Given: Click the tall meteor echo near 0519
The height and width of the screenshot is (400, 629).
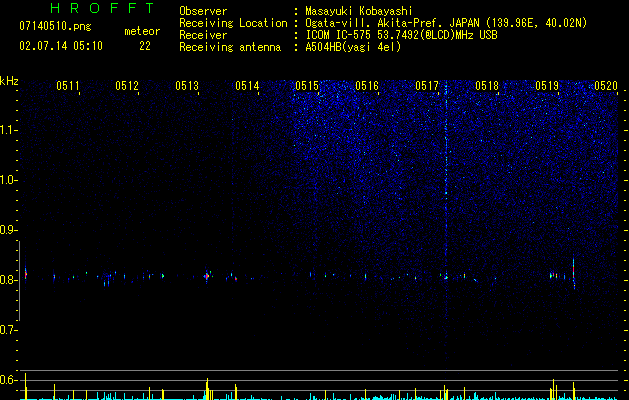Looking at the screenshot, I should tap(574, 274).
